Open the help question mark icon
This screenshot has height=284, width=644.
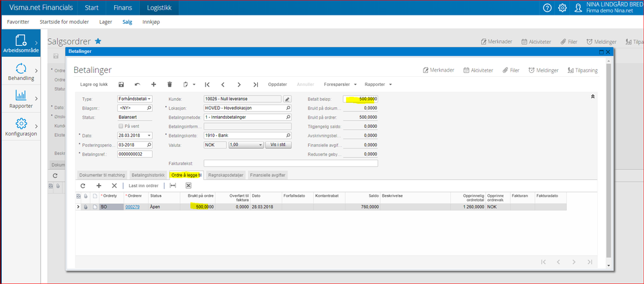tap(547, 8)
